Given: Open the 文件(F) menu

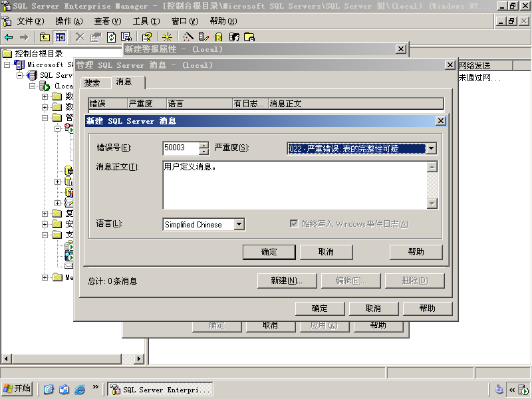Looking at the screenshot, I should 31,21.
